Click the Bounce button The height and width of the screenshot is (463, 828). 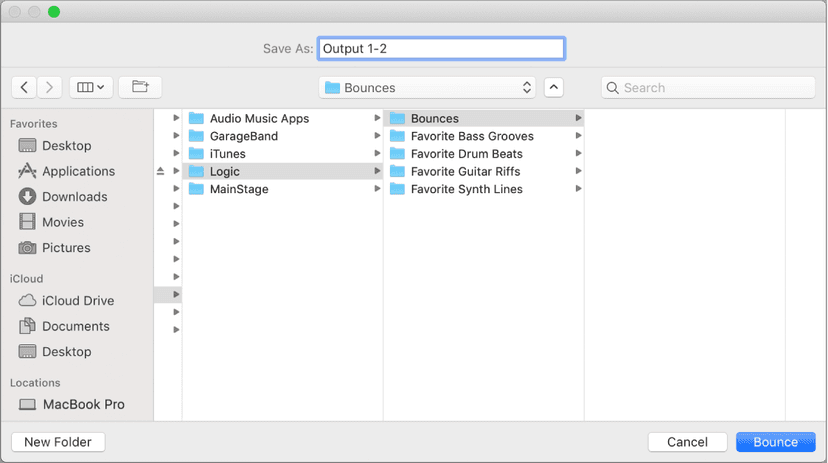(775, 442)
